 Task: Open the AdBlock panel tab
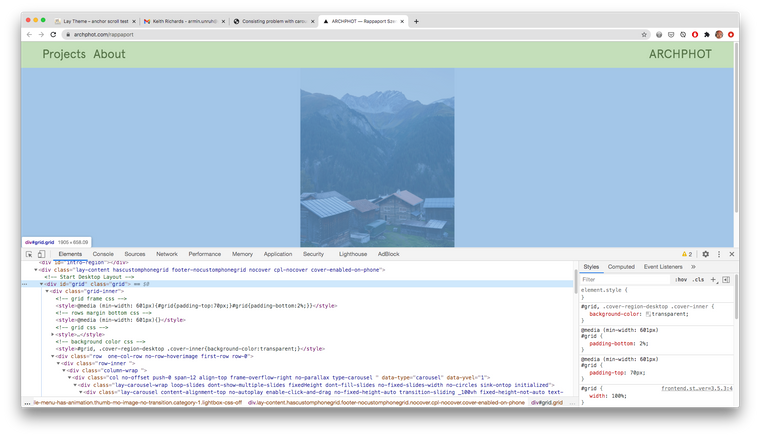389,254
